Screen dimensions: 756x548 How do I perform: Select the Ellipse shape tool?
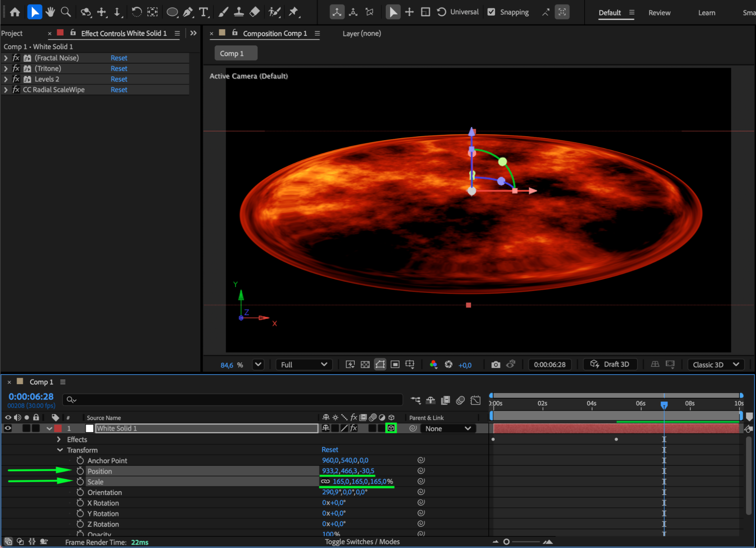pyautogui.click(x=172, y=12)
